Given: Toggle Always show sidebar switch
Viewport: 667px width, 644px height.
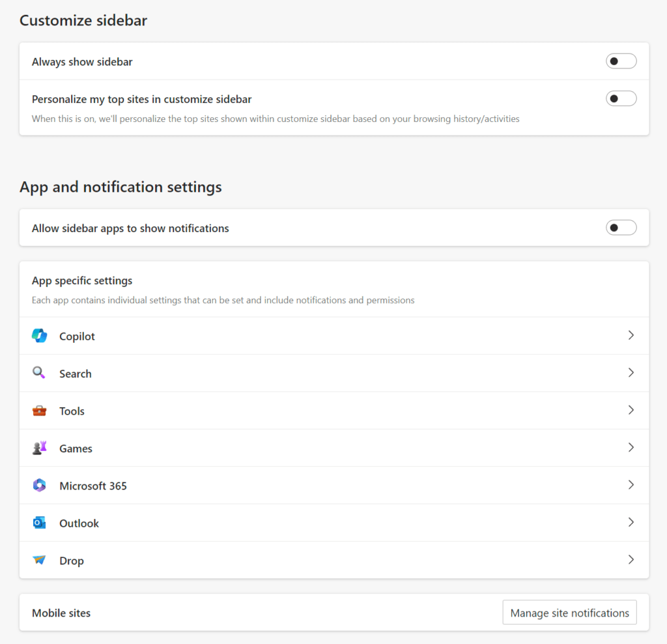Looking at the screenshot, I should 621,61.
